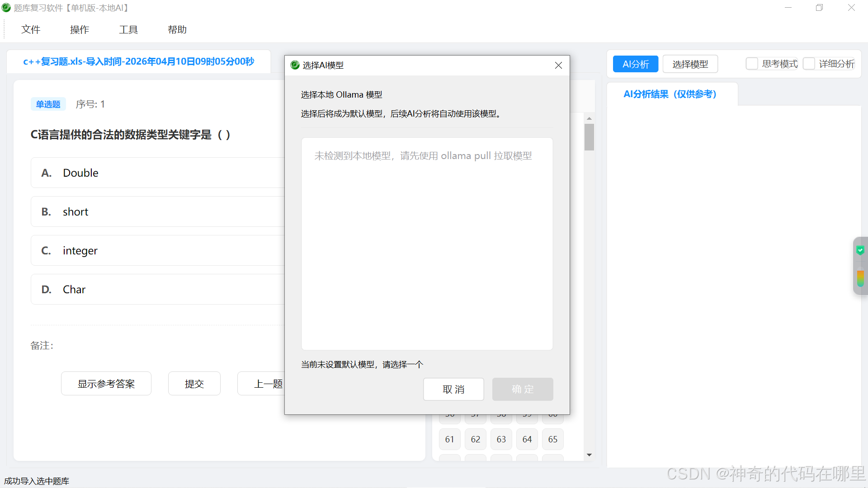Click the 备注: label
This screenshot has width=868, height=488.
[x=42, y=346]
